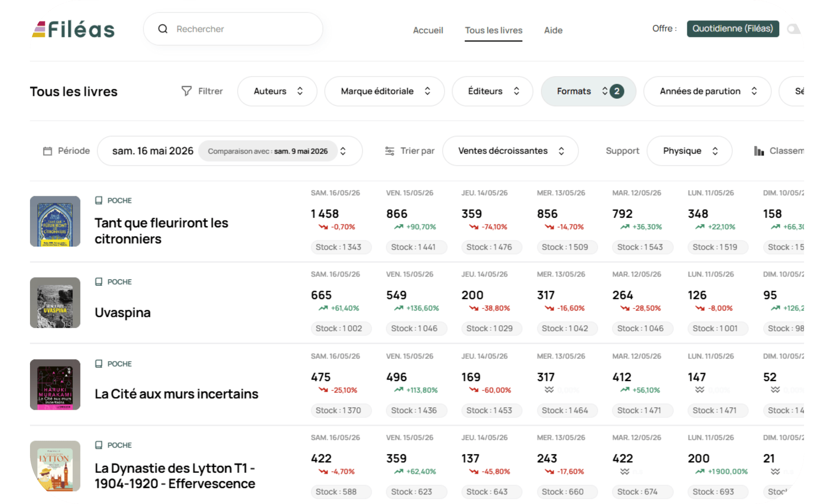Go to the Accueil tab
Screen dimensions: 834x504
(428, 30)
